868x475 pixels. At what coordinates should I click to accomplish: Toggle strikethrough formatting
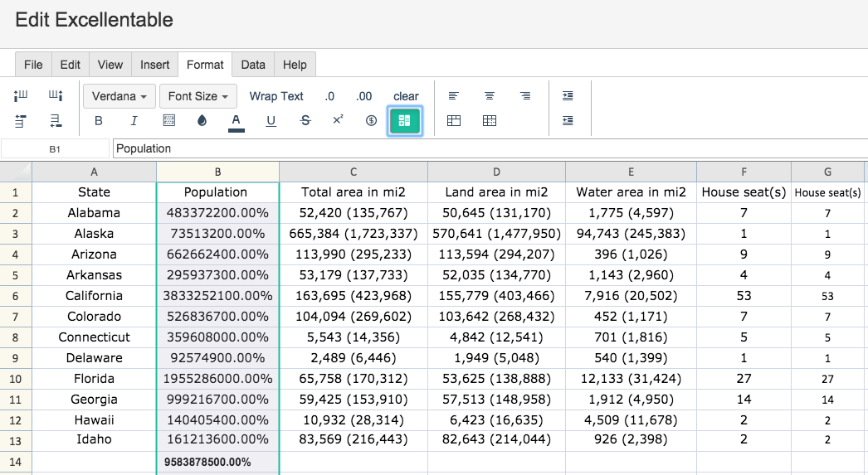[x=305, y=120]
